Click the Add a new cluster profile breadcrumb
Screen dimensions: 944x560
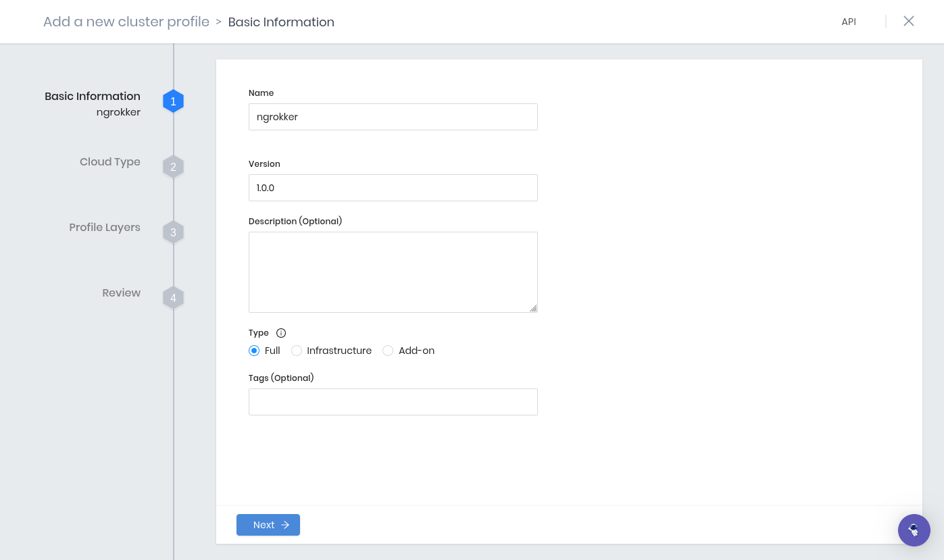(x=126, y=22)
